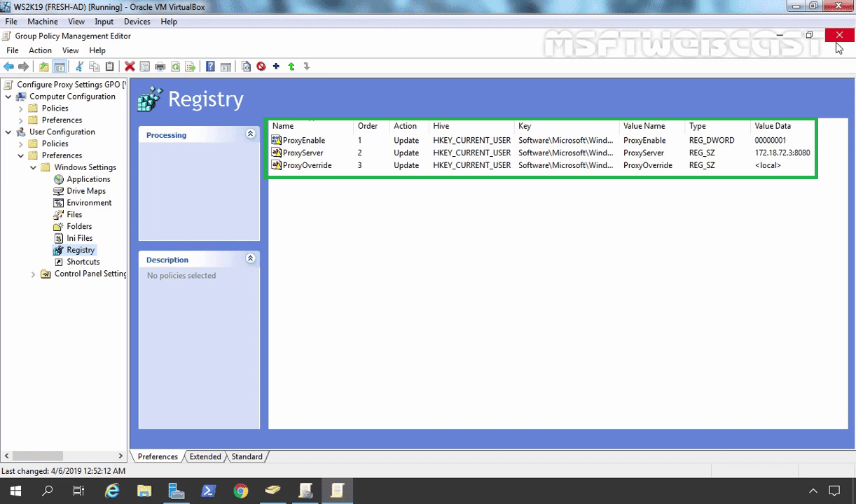Image resolution: width=856 pixels, height=504 pixels.
Task: Open Help via blue question mark icon
Action: (210, 66)
